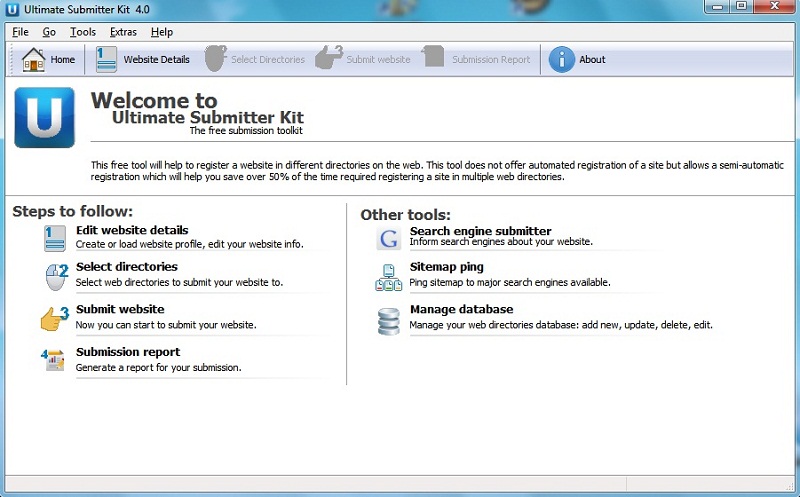Click the Search engine submitter G icon

pyautogui.click(x=389, y=238)
